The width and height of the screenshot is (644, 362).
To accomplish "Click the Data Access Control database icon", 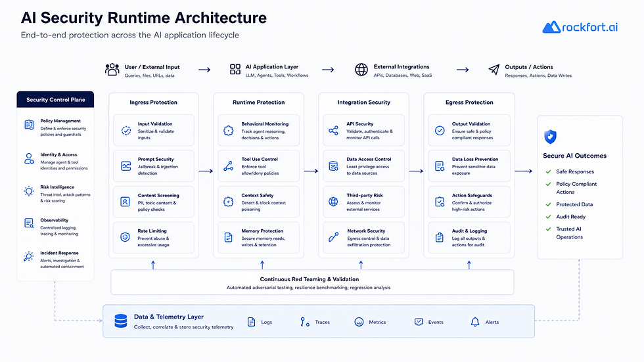I will tap(334, 166).
